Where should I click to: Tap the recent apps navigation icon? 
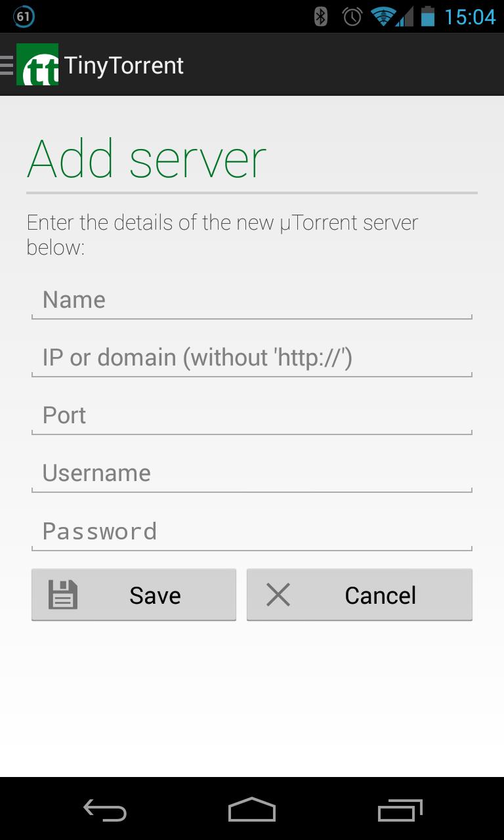coord(400,810)
